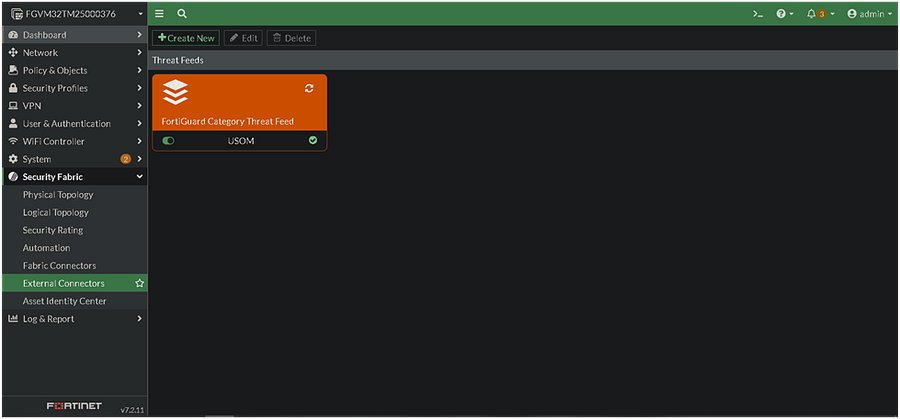Expand the Network menu chevron
The height and width of the screenshot is (419, 900).
coord(139,53)
